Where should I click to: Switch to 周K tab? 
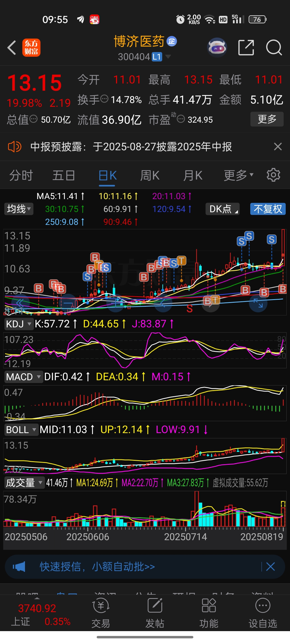(x=150, y=175)
